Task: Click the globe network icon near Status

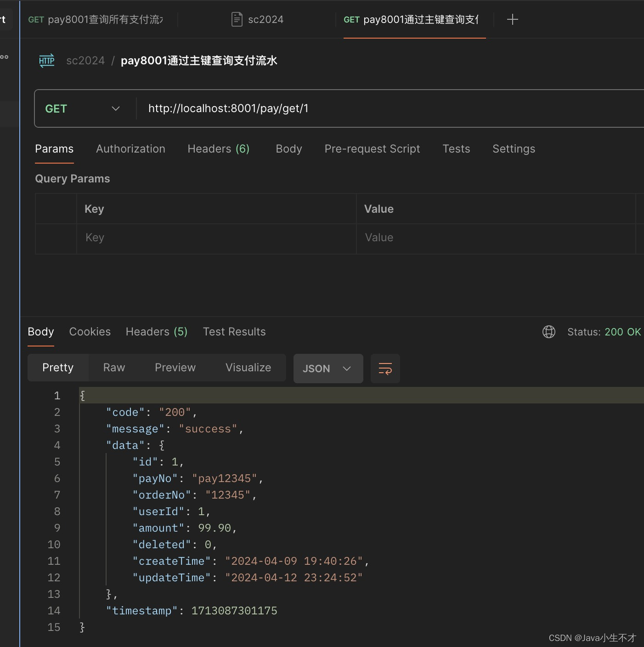Action: tap(549, 332)
